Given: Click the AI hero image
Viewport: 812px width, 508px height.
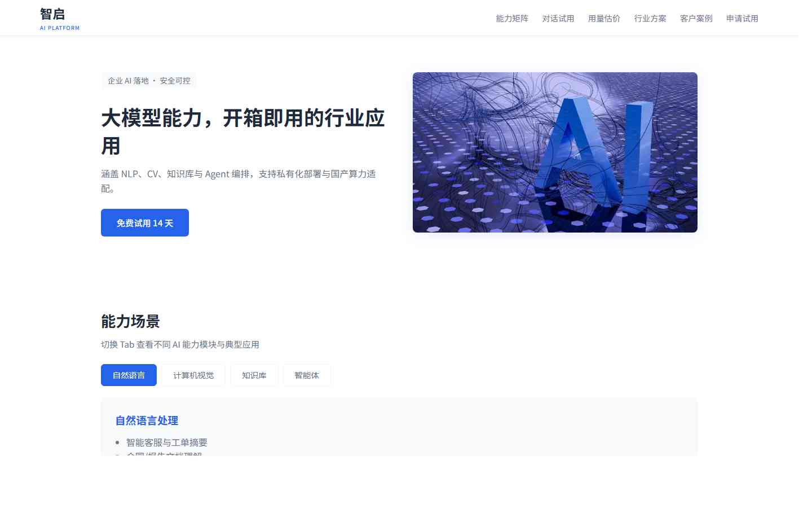Looking at the screenshot, I should [x=555, y=152].
